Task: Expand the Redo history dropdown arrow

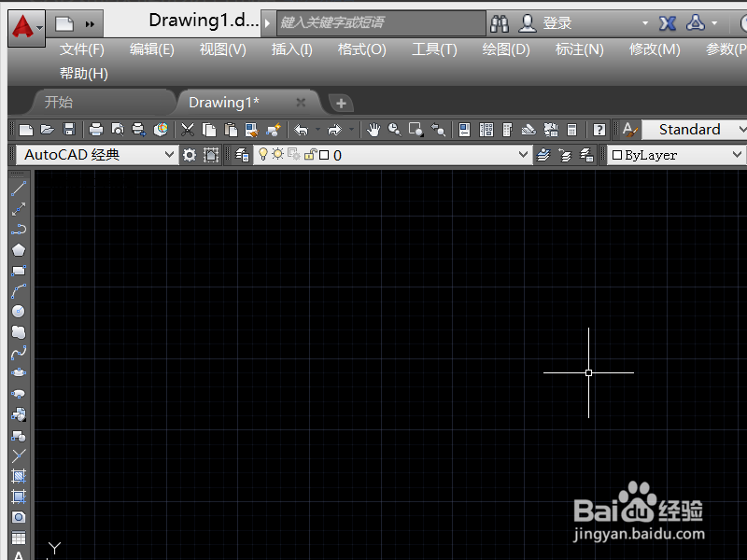Action: 352,130
